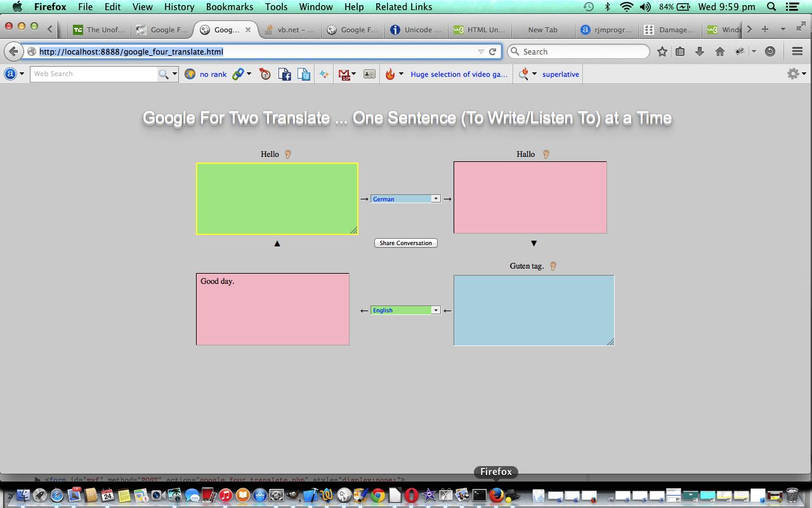
Task: Open the Trash in the dock
Action: [792, 495]
